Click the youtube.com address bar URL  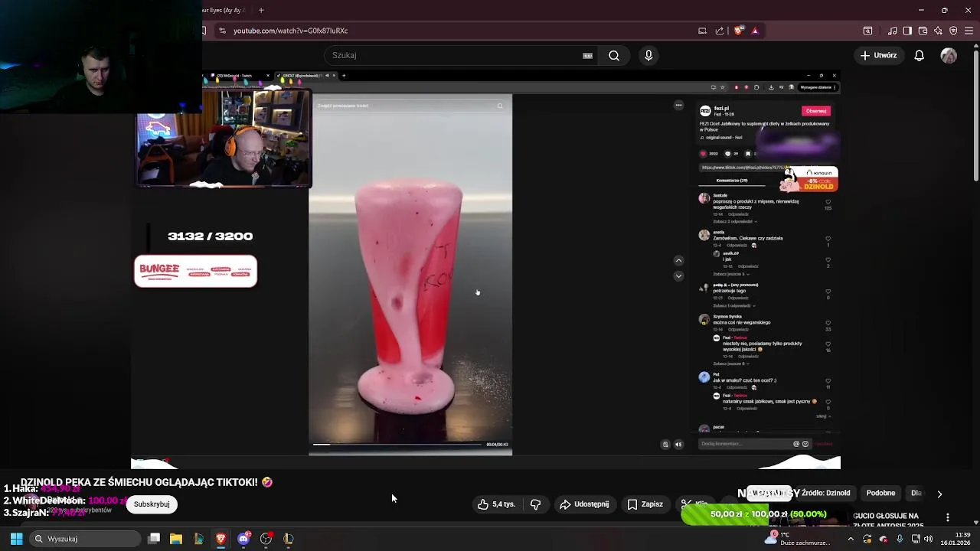(x=290, y=31)
